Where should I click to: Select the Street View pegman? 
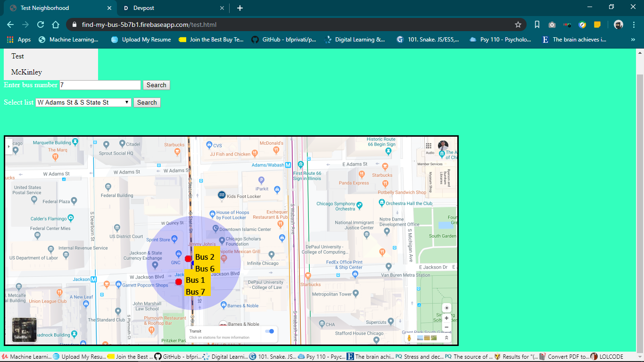pyautogui.click(x=409, y=337)
